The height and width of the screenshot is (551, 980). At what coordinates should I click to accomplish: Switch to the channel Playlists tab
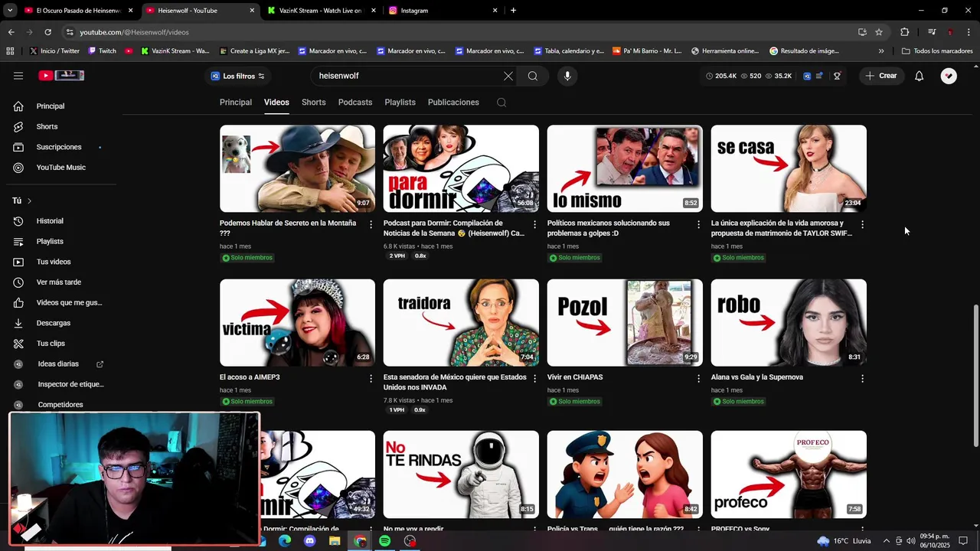(x=400, y=102)
